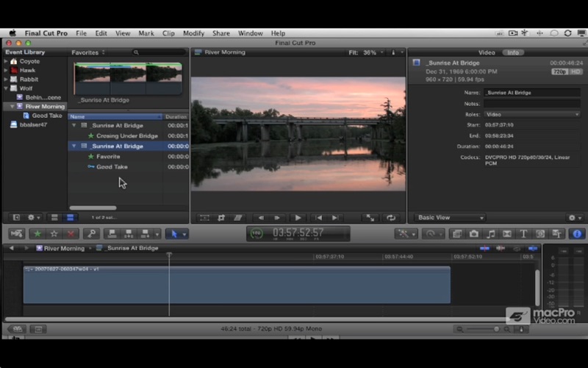Toggle timeline snapping icon
The width and height of the screenshot is (588, 368).
click(533, 248)
